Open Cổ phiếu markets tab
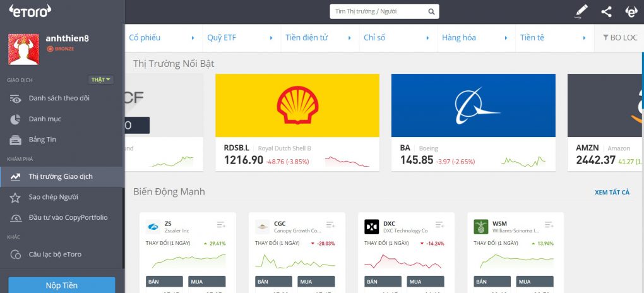 tap(145, 38)
